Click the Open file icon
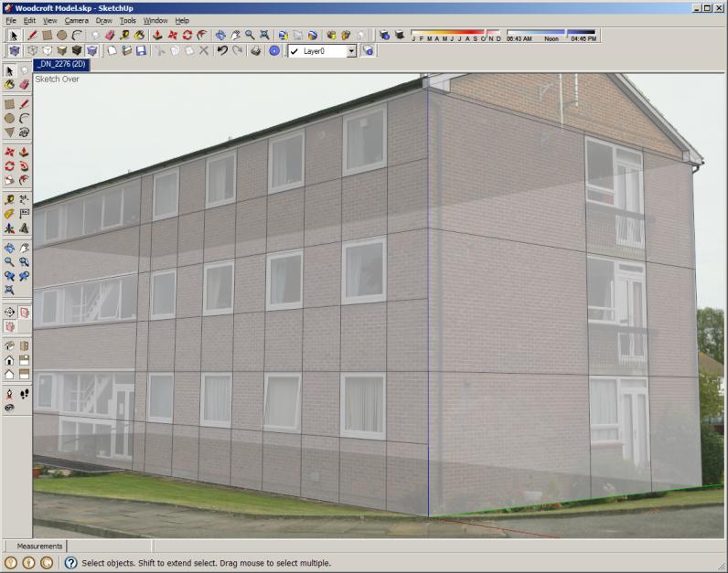This screenshot has height=573, width=728. 126,50
